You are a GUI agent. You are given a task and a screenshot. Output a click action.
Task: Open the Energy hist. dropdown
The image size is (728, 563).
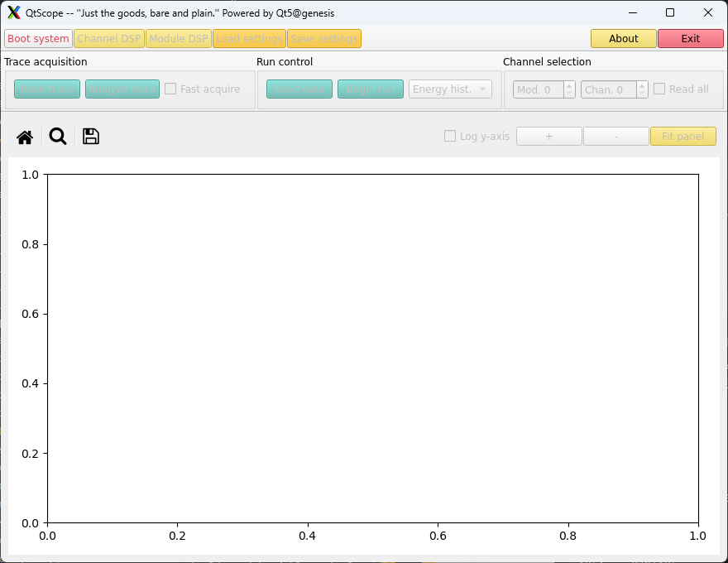(450, 89)
